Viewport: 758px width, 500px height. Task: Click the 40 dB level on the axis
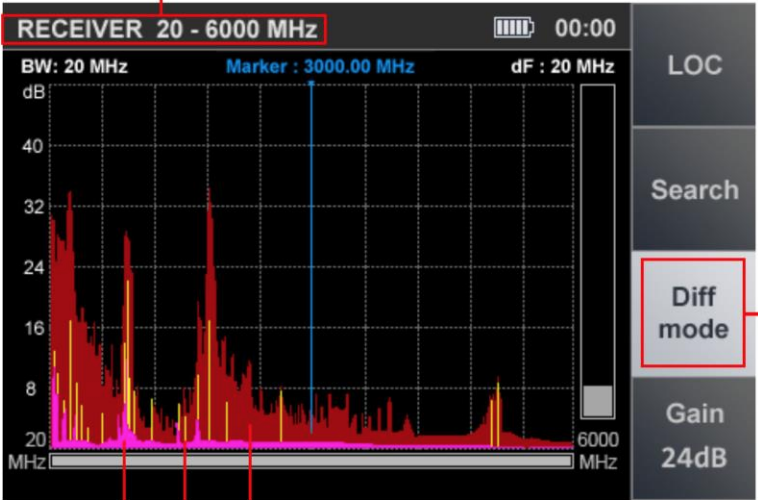pos(32,146)
